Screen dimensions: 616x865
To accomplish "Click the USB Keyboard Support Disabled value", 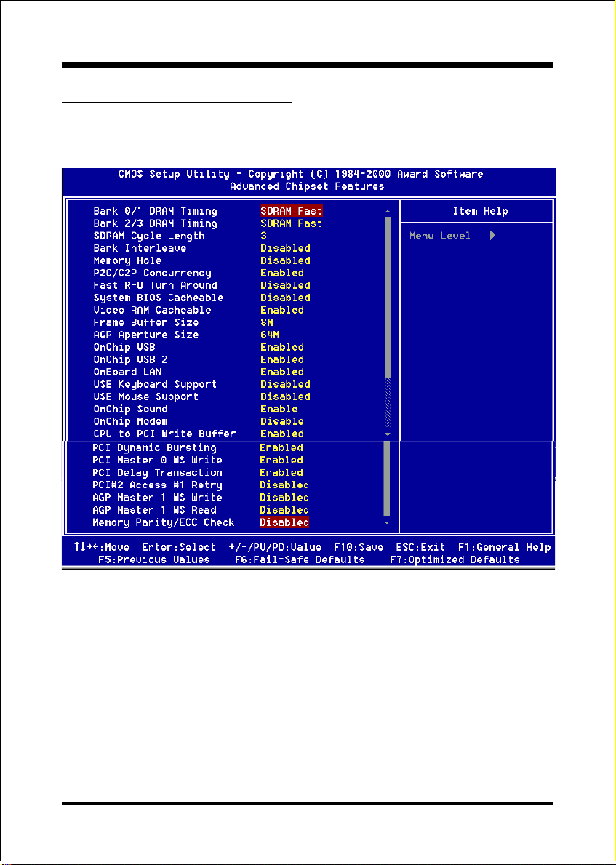I will (285, 384).
